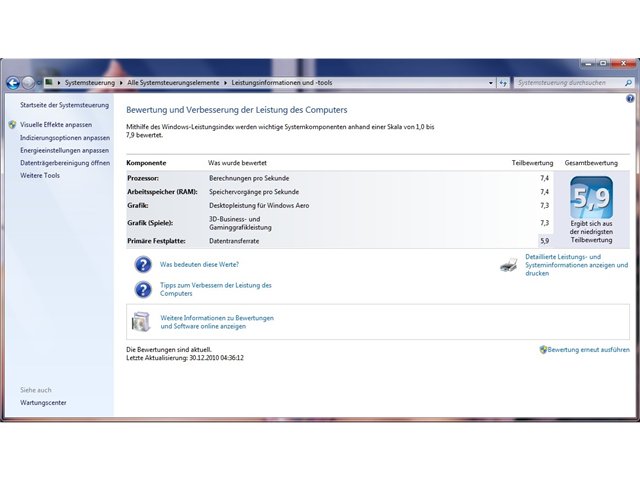Screen dimensions: 640x480
Task: Click the 5,9 subscore of Primäre Festplatte
Action: [544, 241]
